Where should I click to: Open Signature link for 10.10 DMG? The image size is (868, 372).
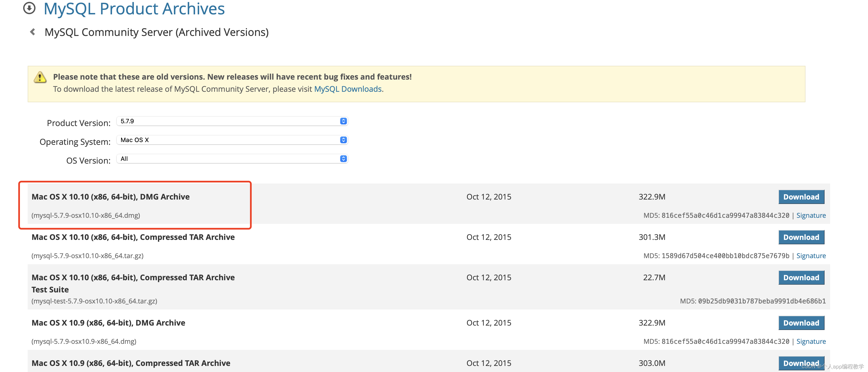pos(810,216)
